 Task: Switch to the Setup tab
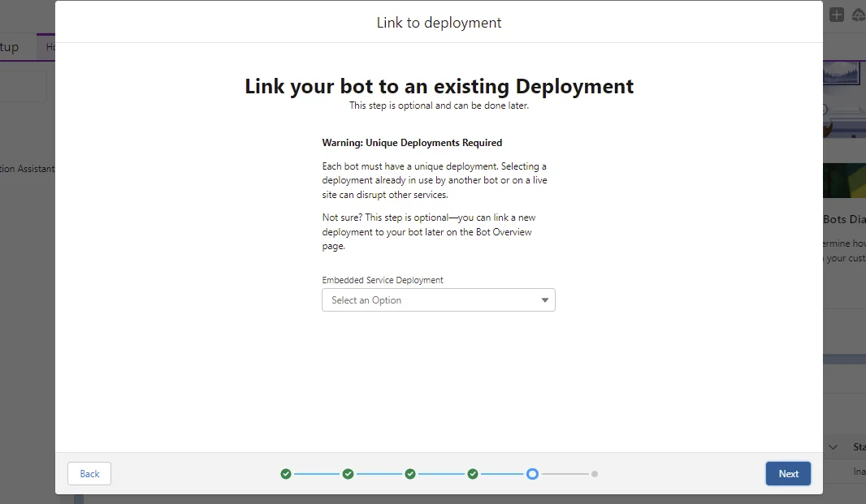click(8, 46)
